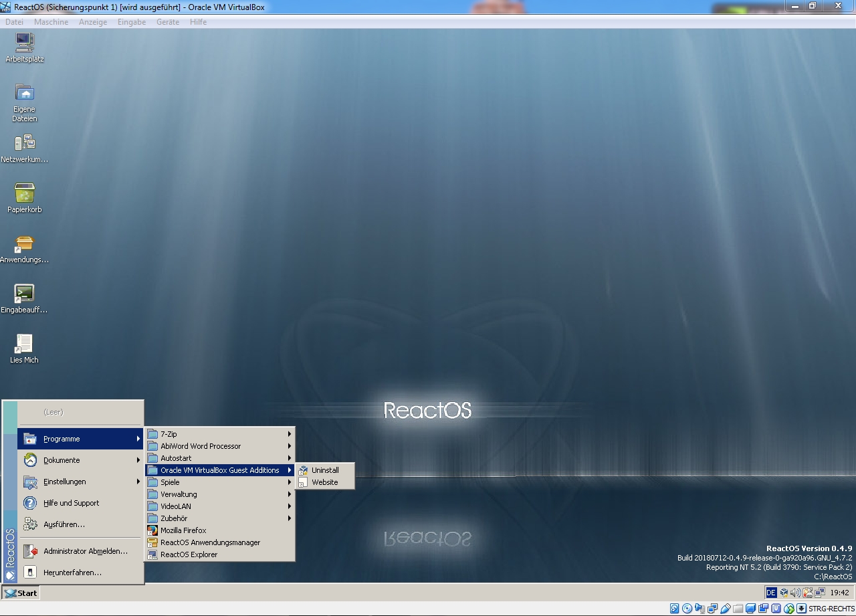Choose Herunterfahren to shut down
Screen dimensions: 856x616
80,573
